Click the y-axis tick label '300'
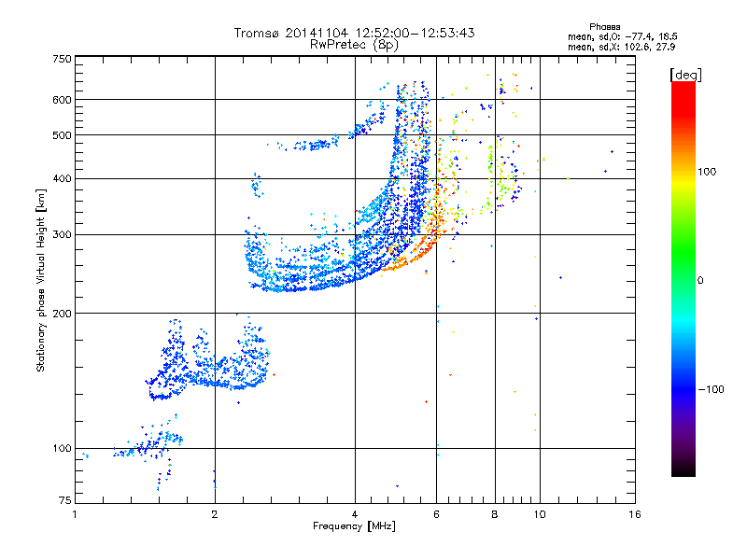 point(62,234)
